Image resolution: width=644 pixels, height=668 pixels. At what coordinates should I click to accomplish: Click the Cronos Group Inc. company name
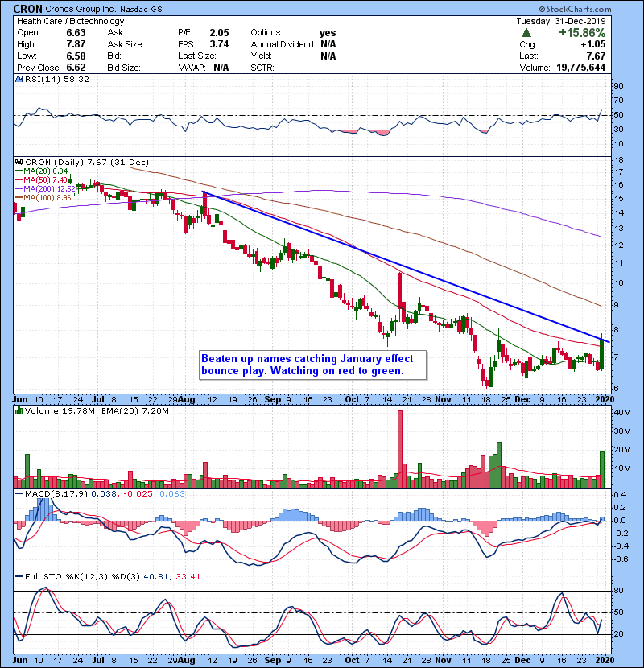[81, 9]
